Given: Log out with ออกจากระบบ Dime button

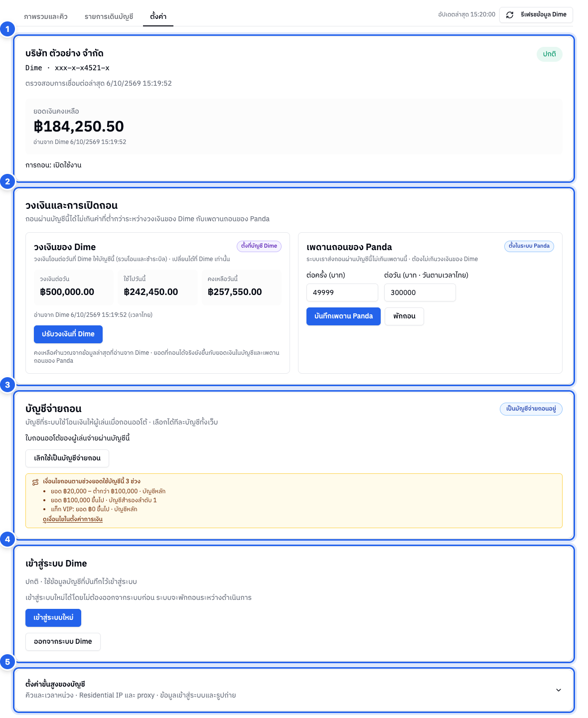Looking at the screenshot, I should tap(63, 642).
